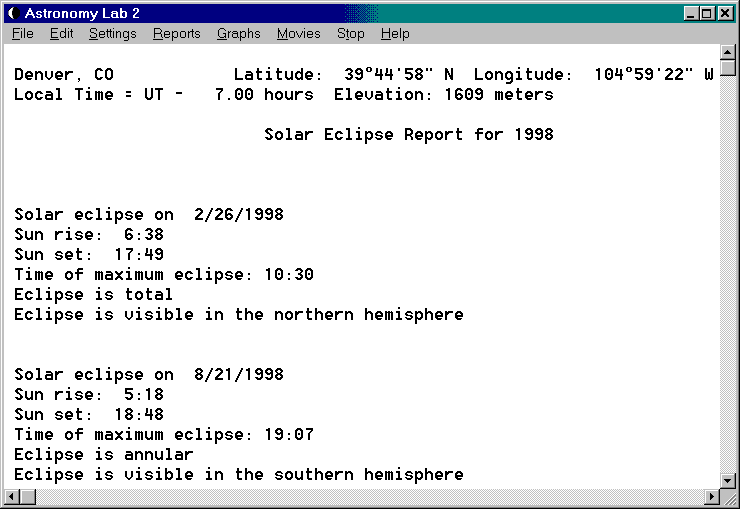This screenshot has width=740, height=509.
Task: Click the Astronomy Lab moon icon in title bar
Action: point(13,13)
